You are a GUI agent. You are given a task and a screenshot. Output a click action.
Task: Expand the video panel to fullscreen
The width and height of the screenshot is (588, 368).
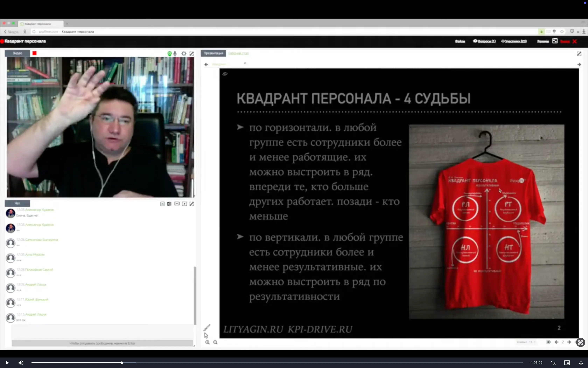pos(192,53)
